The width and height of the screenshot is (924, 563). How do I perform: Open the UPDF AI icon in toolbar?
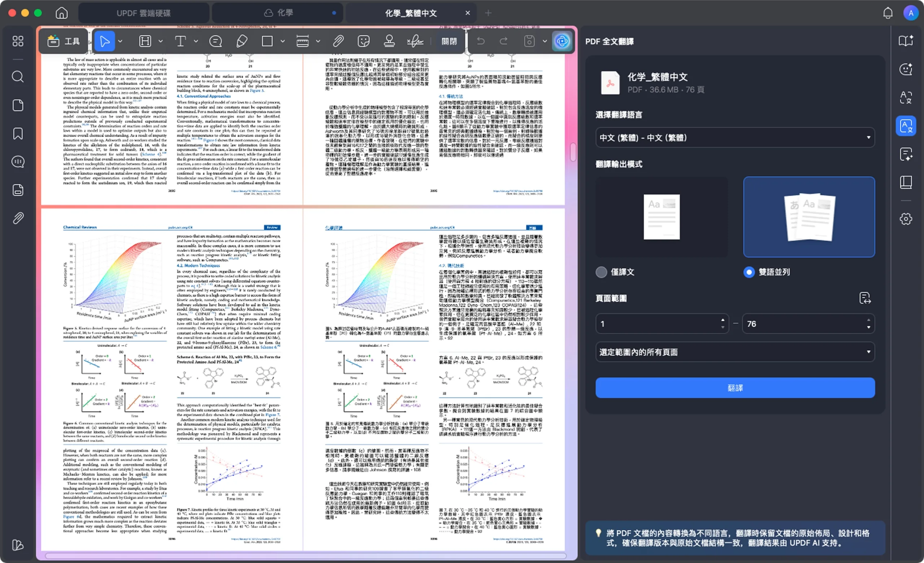[561, 41]
